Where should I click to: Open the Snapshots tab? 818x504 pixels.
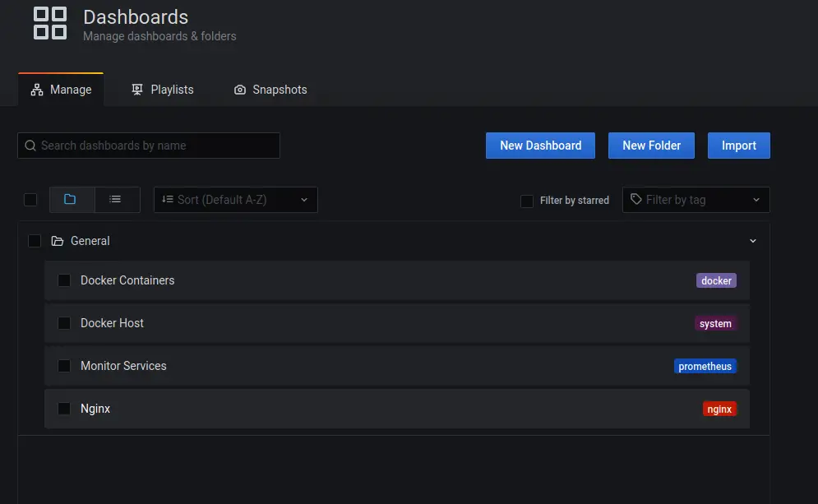point(270,90)
